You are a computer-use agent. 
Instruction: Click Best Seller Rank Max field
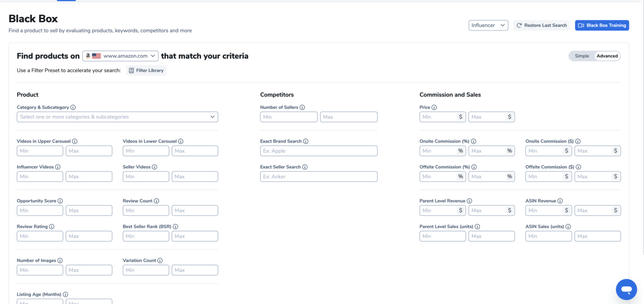pyautogui.click(x=195, y=236)
